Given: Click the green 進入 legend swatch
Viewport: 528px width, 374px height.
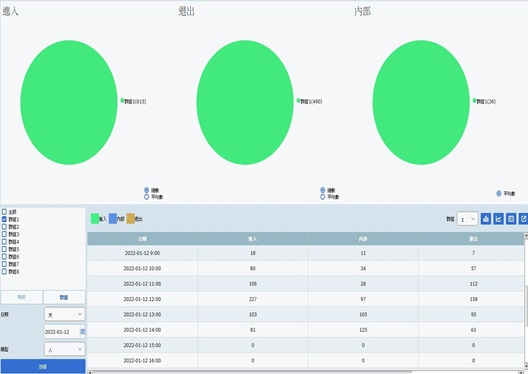Looking at the screenshot, I should (95, 219).
